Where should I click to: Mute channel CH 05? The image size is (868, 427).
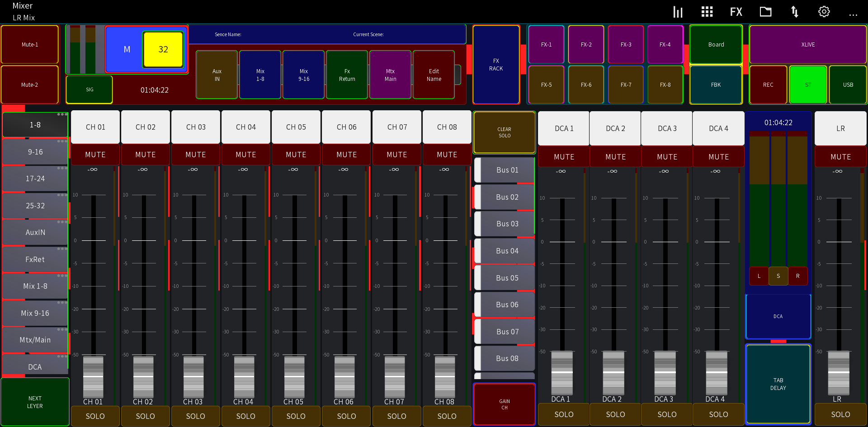[x=296, y=154]
